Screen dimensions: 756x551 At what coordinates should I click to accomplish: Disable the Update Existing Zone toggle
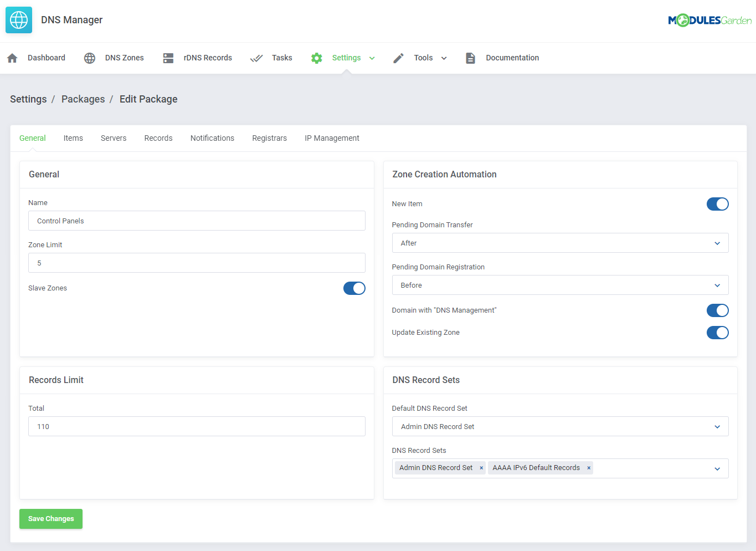(718, 333)
